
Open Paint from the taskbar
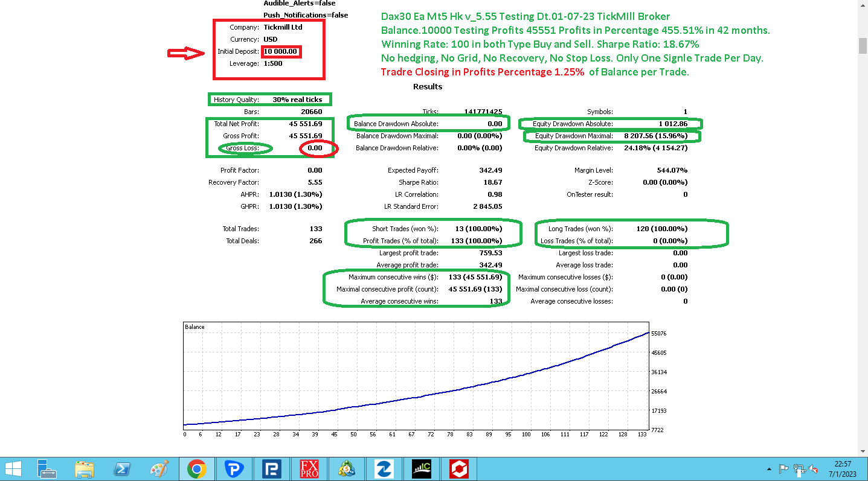point(159,469)
